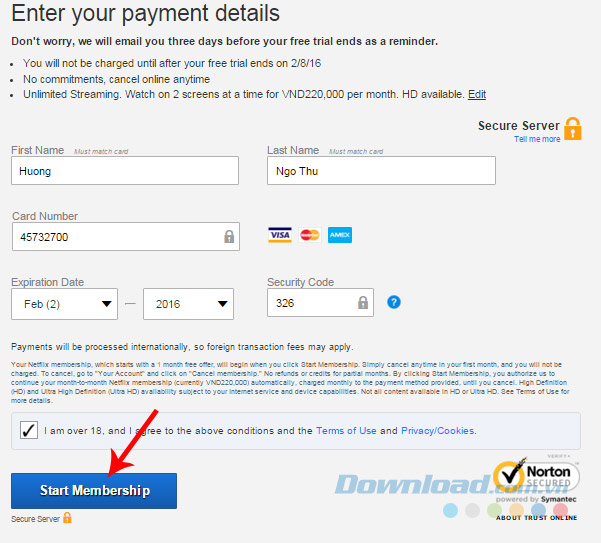The width and height of the screenshot is (601, 543).
Task: Click the Edit plan link
Action: tap(477, 94)
